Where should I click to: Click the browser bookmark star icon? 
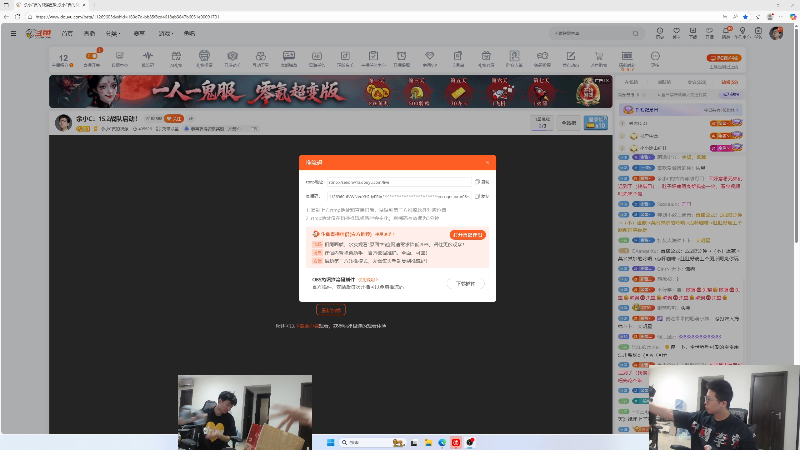[745, 17]
